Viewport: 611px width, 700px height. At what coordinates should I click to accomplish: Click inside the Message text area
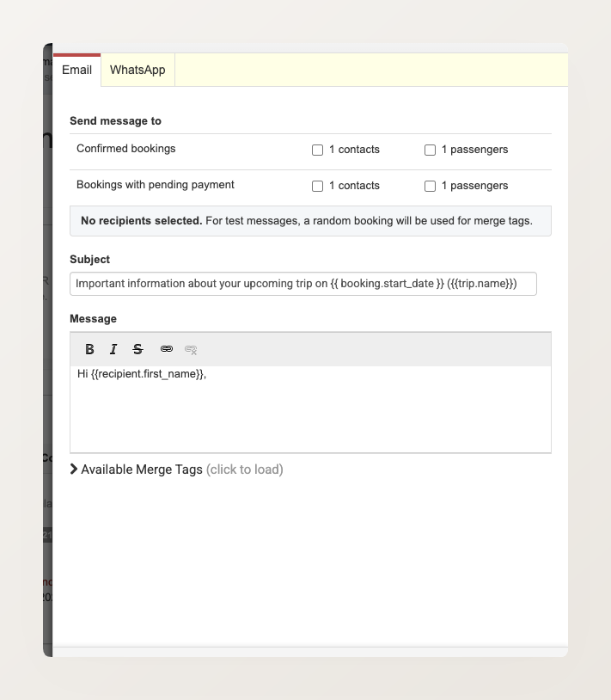point(310,409)
